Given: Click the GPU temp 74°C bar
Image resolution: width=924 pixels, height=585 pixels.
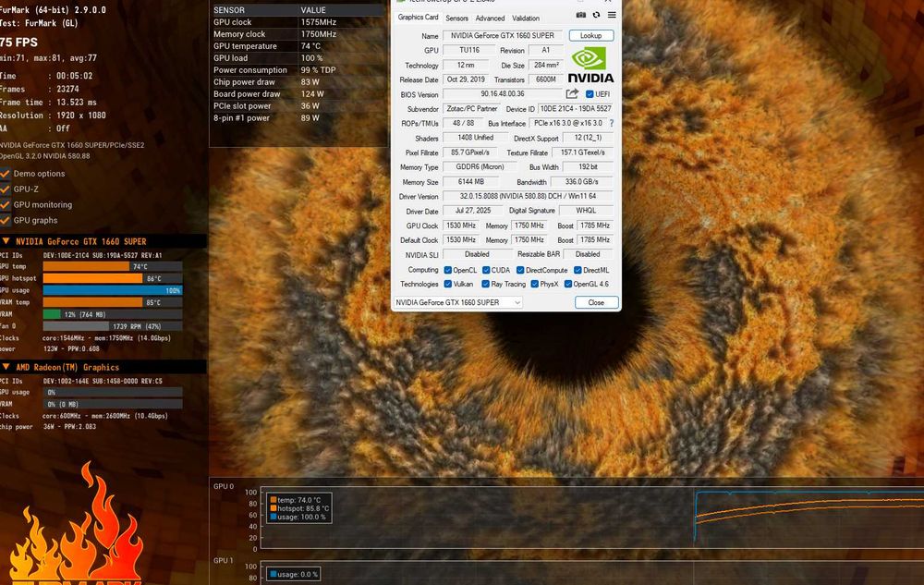Looking at the screenshot, I should (113, 266).
